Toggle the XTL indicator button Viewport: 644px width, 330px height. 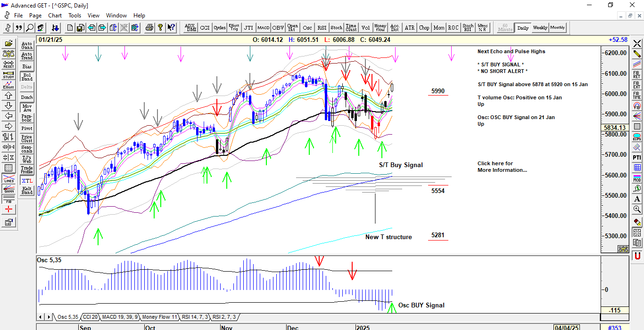[27, 181]
